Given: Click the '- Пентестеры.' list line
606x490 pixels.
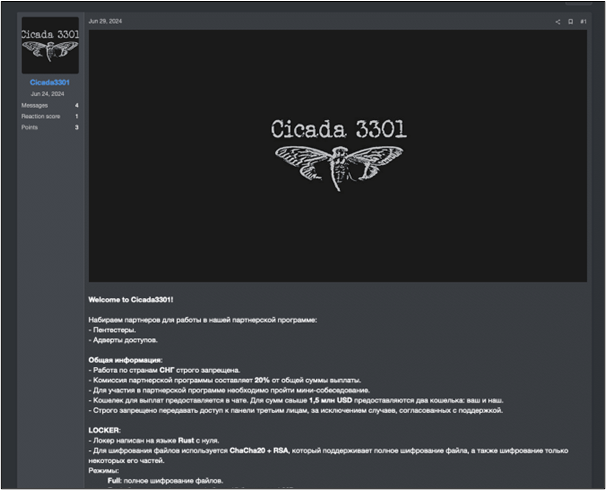Looking at the screenshot, I should [x=112, y=330].
